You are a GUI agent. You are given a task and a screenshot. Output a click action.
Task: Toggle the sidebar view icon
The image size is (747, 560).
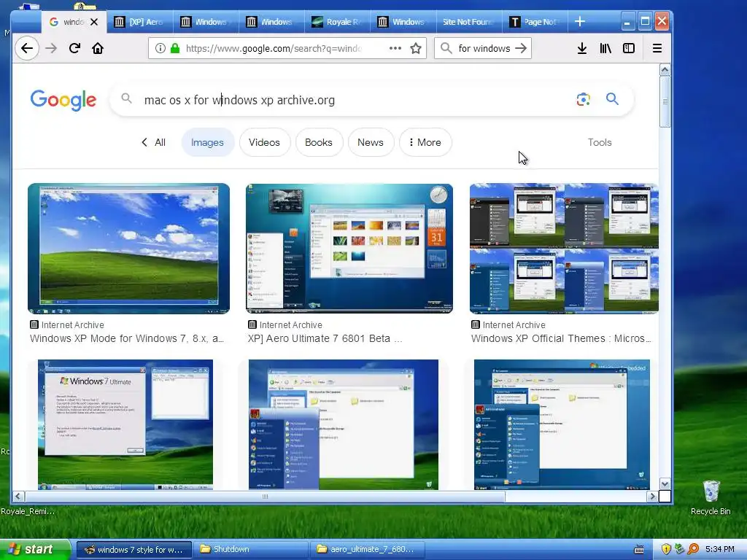[629, 48]
